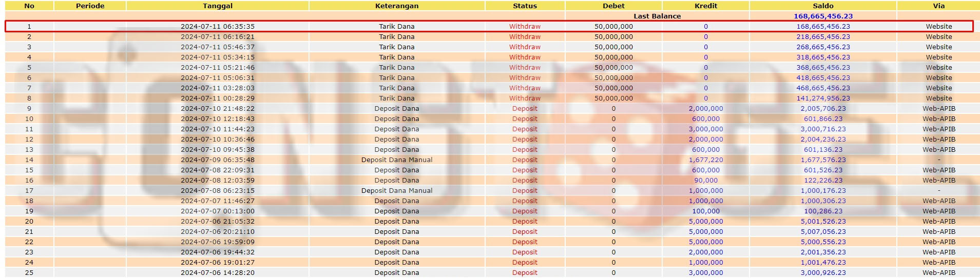This screenshot has width=980, height=278.
Task: Click the Periode column header
Action: point(90,6)
